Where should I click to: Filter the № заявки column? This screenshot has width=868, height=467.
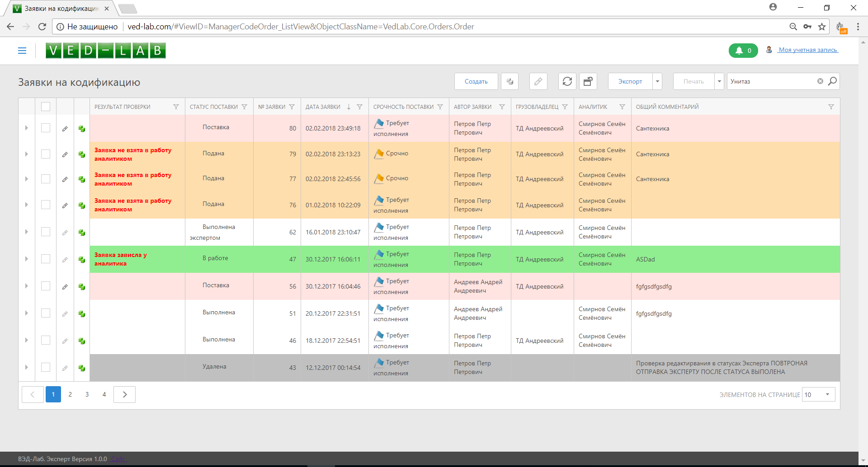pos(292,107)
